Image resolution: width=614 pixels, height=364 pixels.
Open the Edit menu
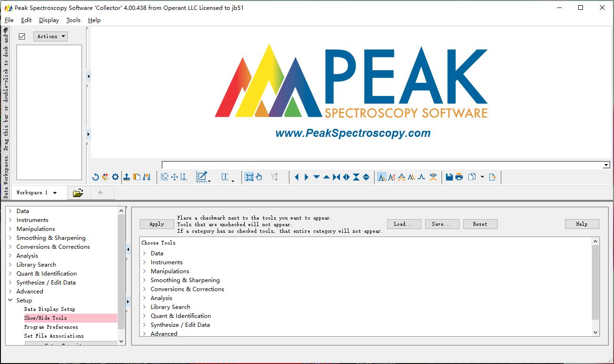pyautogui.click(x=26, y=20)
